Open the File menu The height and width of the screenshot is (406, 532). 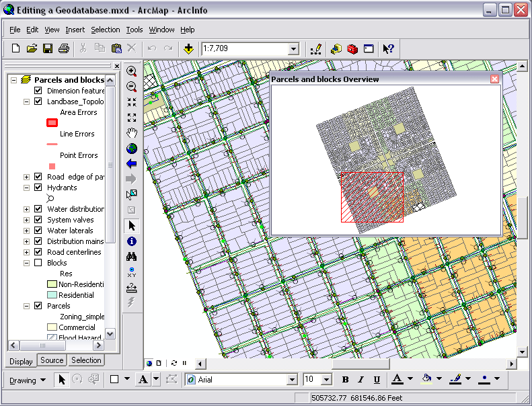click(15, 30)
